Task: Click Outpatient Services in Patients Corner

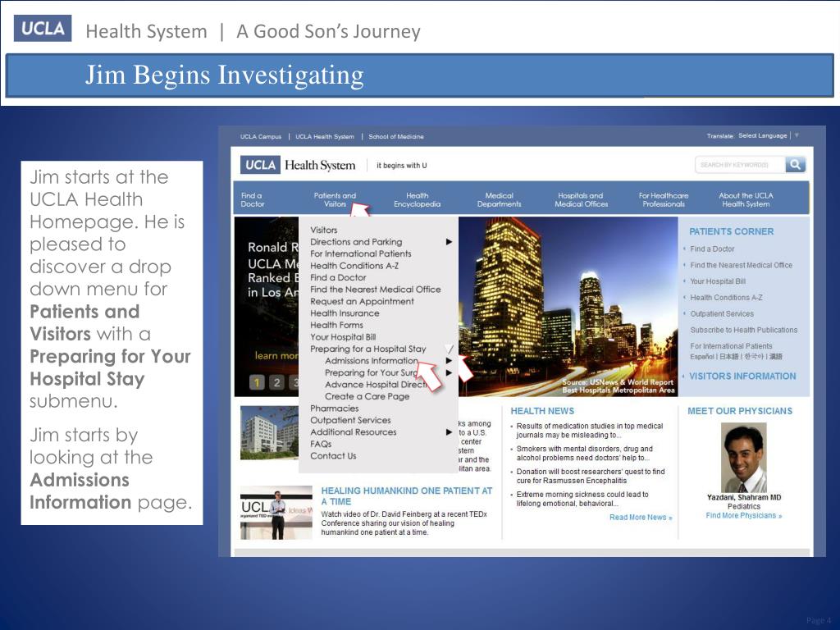Action: (x=722, y=314)
